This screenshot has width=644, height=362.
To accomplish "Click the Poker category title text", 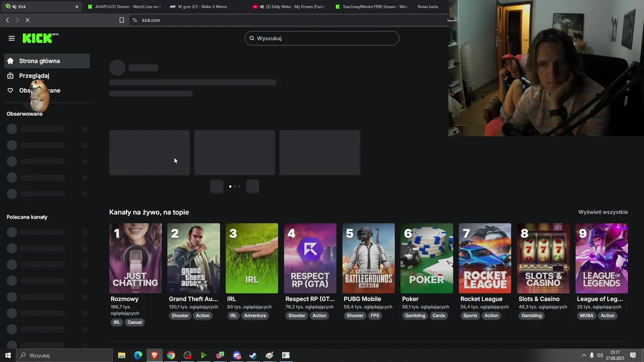I will point(411,299).
